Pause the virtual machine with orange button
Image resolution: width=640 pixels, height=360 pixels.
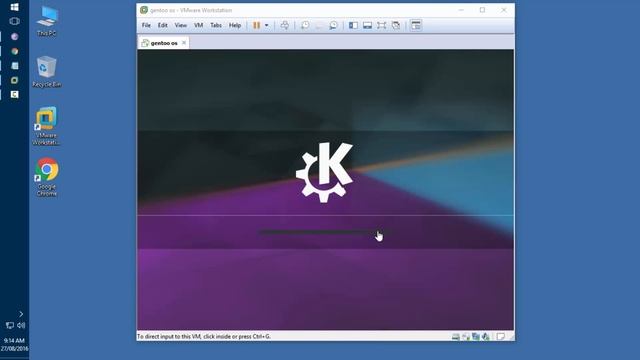point(256,25)
